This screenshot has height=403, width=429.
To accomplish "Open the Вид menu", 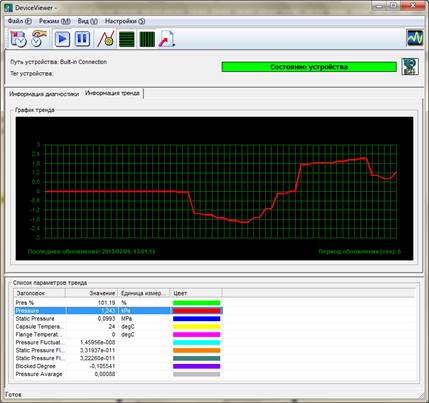I will [88, 21].
